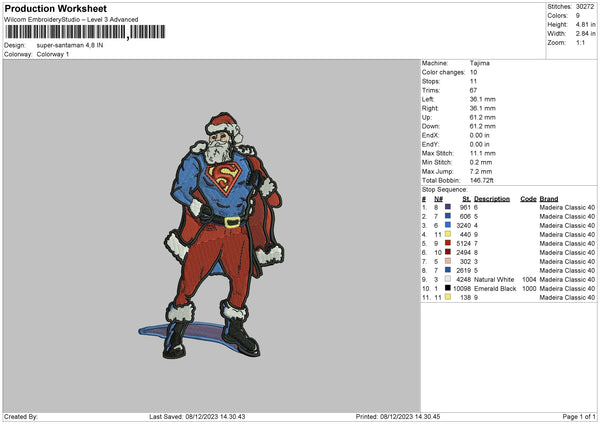Click the "N#" column header
600x424 pixels.
(439, 199)
